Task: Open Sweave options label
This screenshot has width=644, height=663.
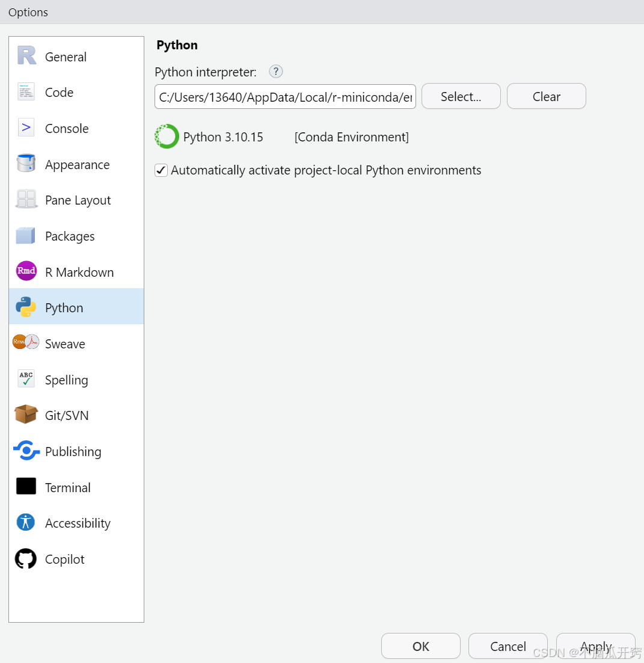Action: (65, 344)
